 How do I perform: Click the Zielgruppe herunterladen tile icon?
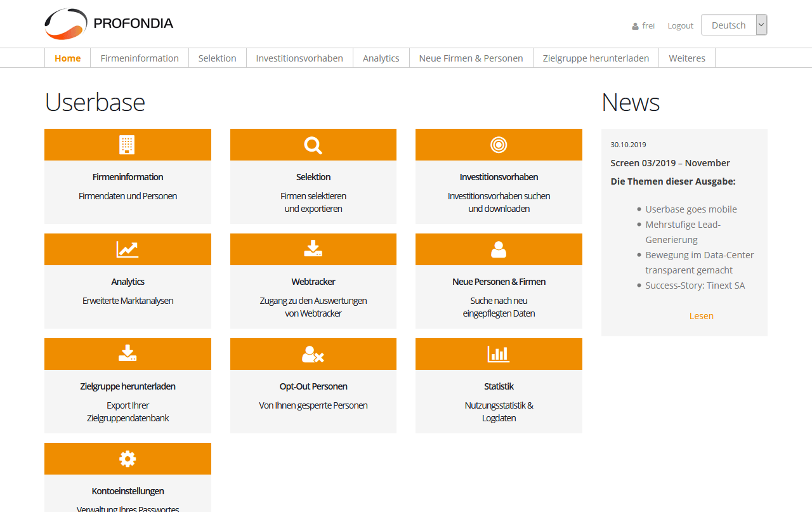tap(128, 354)
